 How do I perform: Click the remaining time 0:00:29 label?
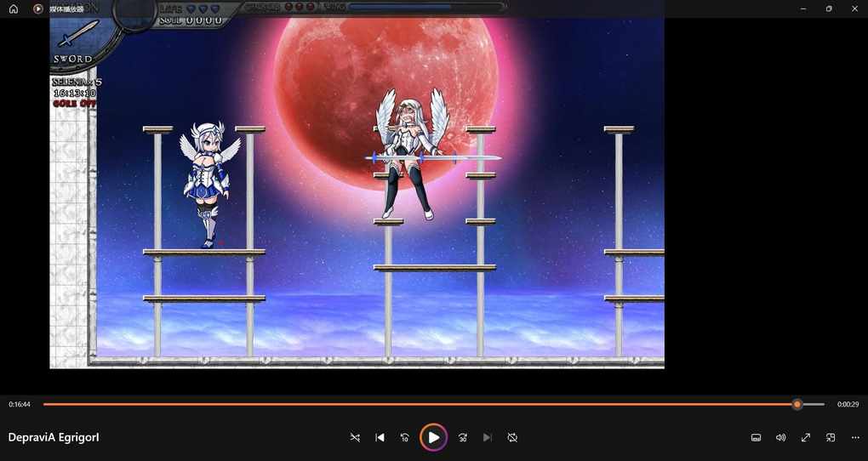(x=848, y=405)
